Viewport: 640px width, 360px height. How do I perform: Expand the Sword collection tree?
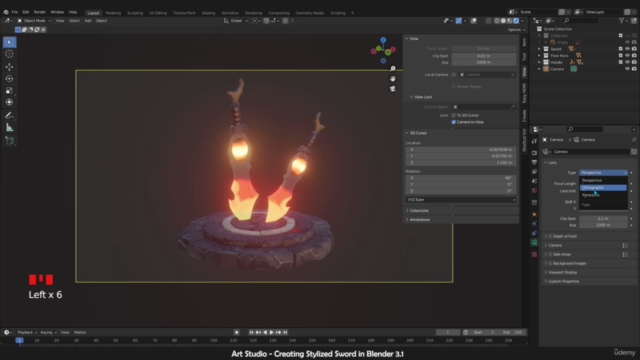coord(539,49)
